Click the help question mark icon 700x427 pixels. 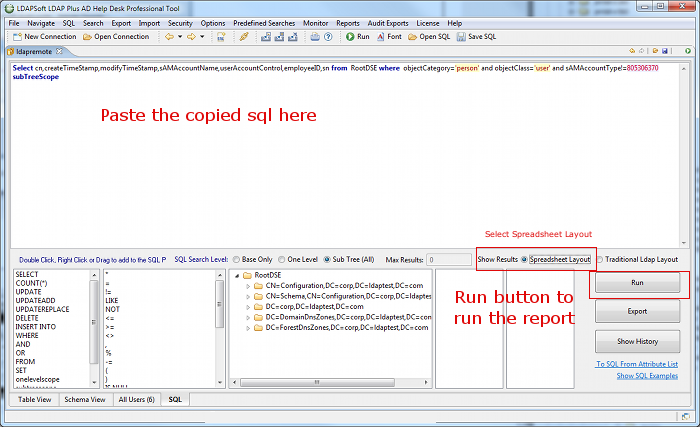(328, 37)
